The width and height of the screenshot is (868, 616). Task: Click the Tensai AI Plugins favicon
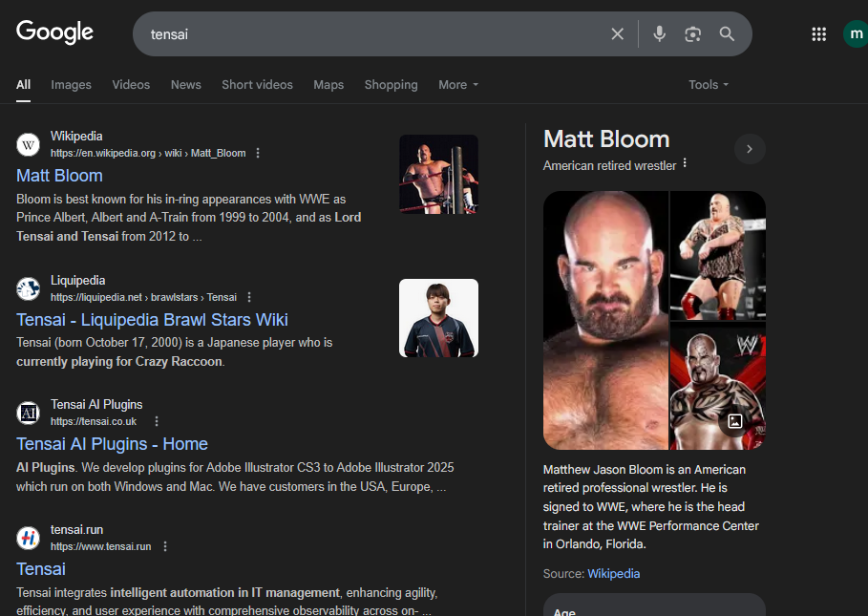tap(28, 413)
